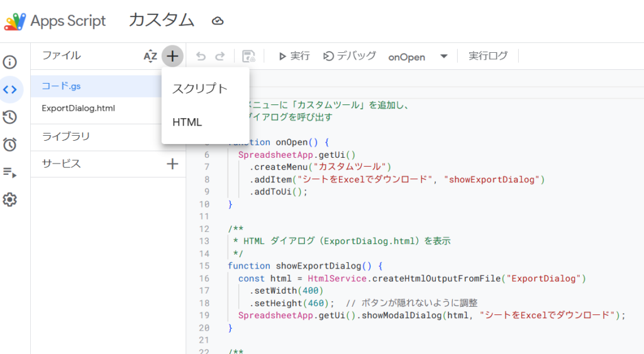Click onOpen() function name on line 5
The image size is (644, 354).
[297, 143]
